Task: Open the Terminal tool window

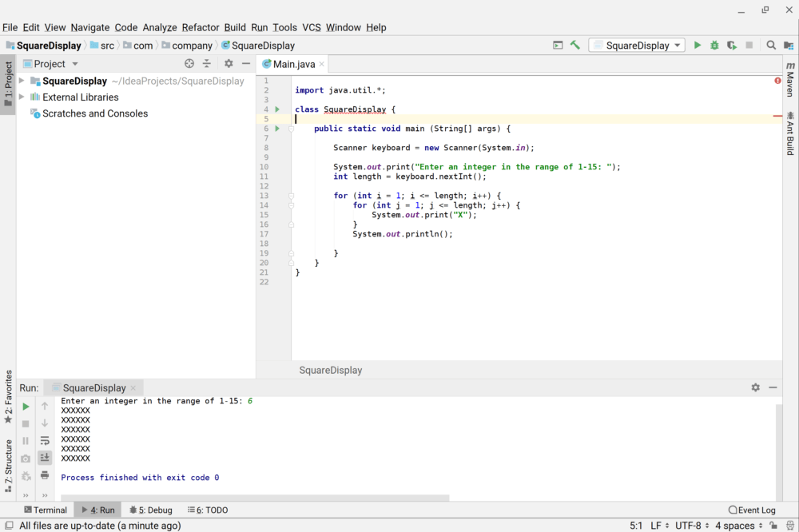Action: click(46, 510)
